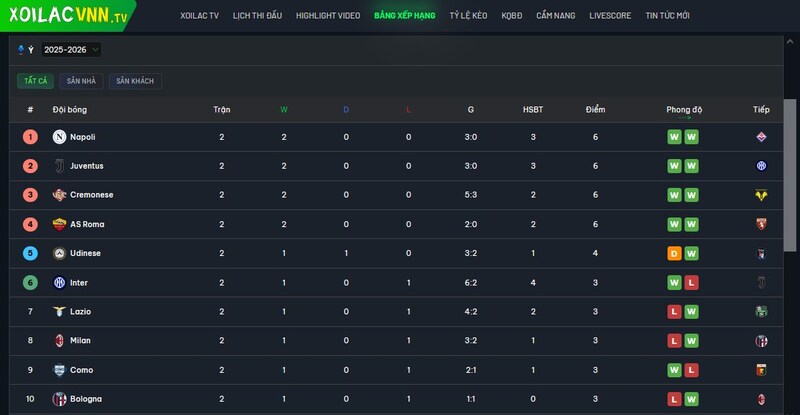This screenshot has width=800, height=415.
Task: Click the Cremonese club crest
Action: click(59, 195)
